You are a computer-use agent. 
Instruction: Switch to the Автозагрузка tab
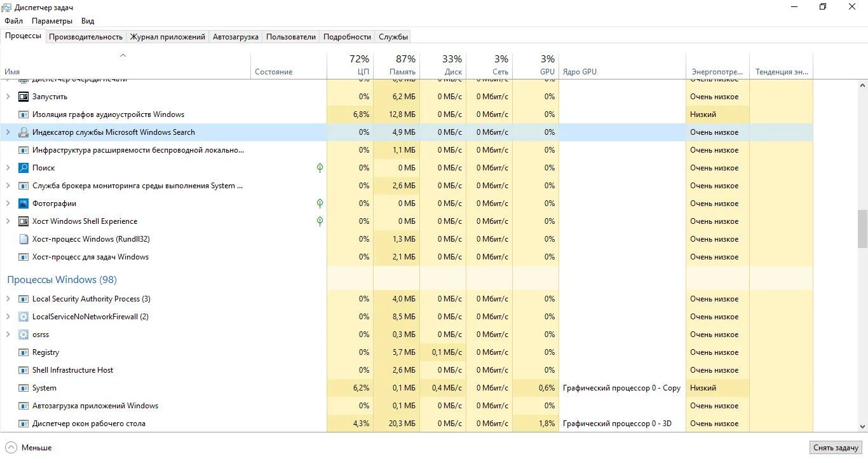pyautogui.click(x=236, y=37)
